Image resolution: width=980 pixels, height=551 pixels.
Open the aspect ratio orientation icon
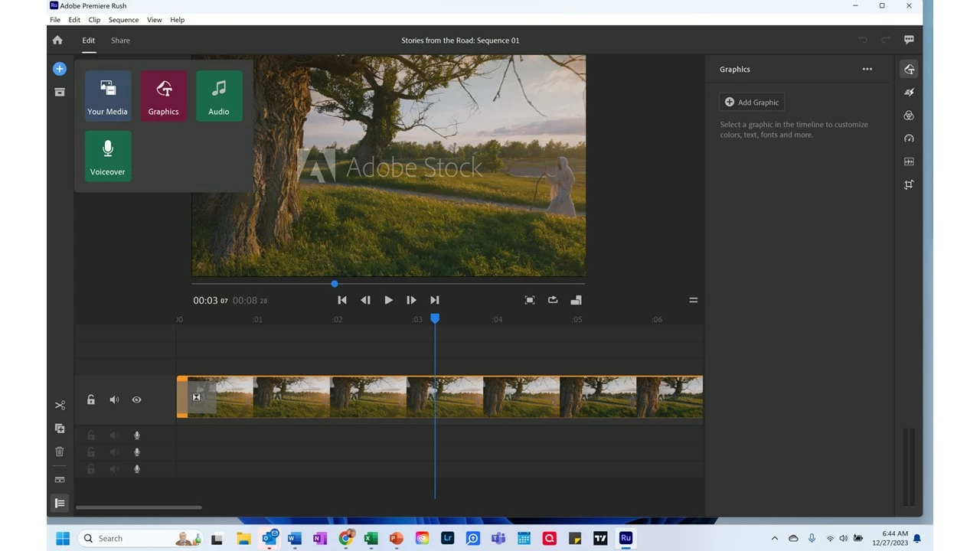click(576, 300)
